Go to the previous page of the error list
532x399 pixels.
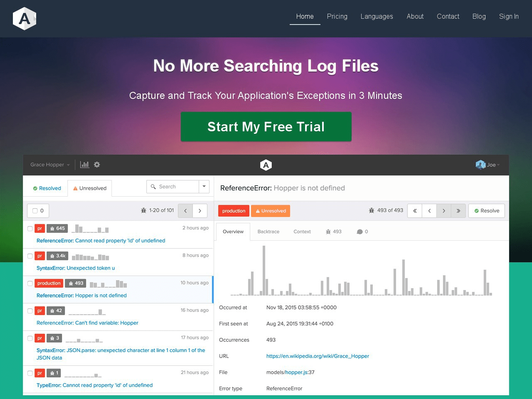pos(185,211)
